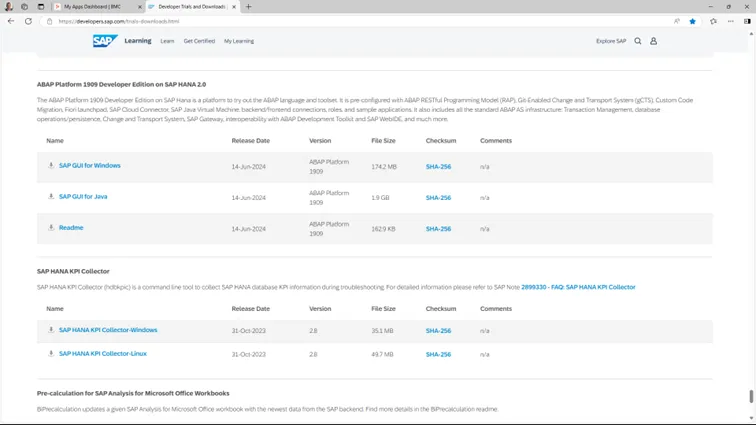756x425 pixels.
Task: Click the blue favorite star in address bar
Action: 692,21
